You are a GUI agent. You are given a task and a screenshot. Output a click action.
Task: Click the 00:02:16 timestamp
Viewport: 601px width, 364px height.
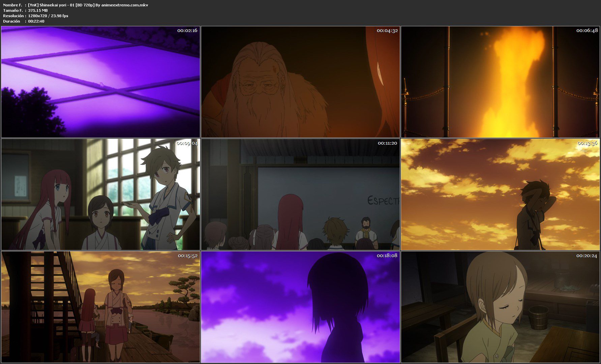point(187,30)
